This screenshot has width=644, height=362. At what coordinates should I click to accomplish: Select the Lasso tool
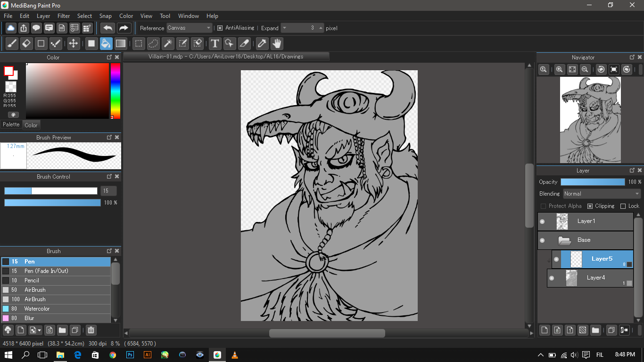pyautogui.click(x=153, y=44)
